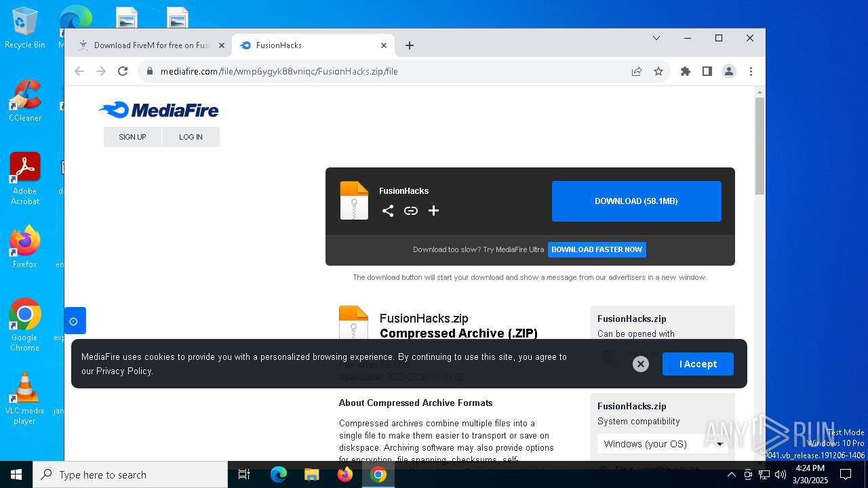Image resolution: width=868 pixels, height=488 pixels.
Task: Open the Chrome profile avatar
Action: tap(729, 71)
